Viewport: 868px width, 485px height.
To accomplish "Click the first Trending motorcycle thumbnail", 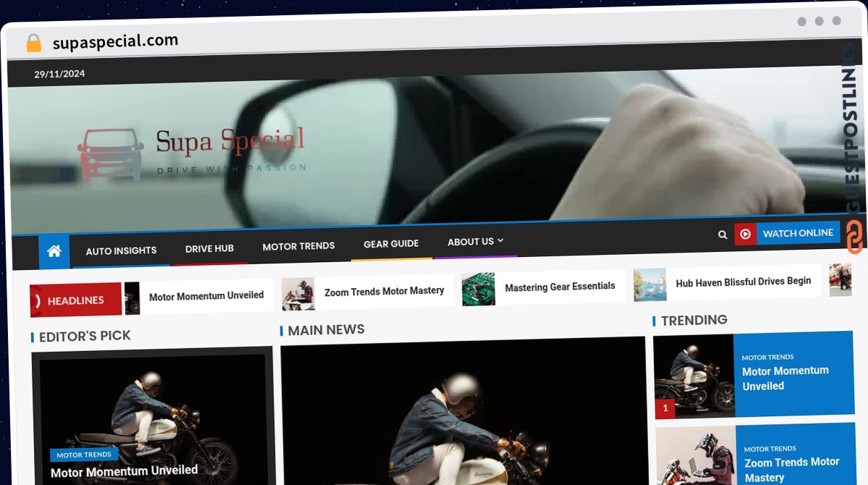I will 694,376.
